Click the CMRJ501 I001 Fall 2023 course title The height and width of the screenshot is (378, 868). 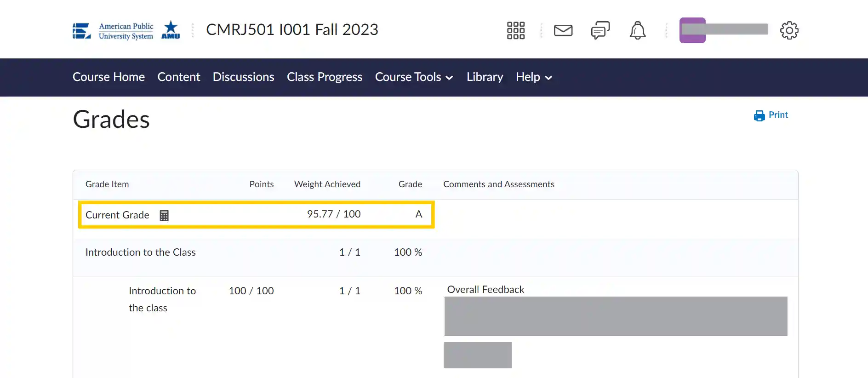coord(292,30)
